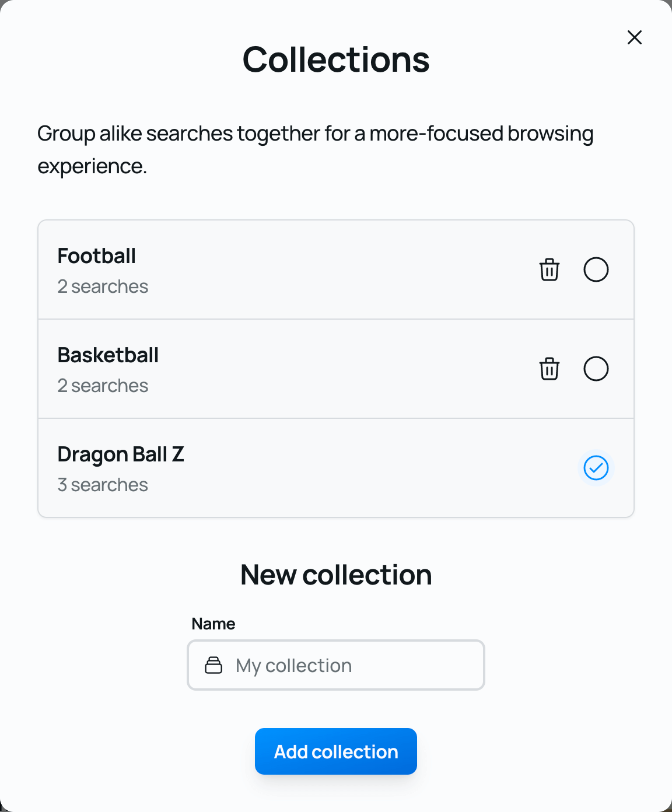672x812 pixels.
Task: Click the Basketball collection title
Action: click(x=108, y=355)
